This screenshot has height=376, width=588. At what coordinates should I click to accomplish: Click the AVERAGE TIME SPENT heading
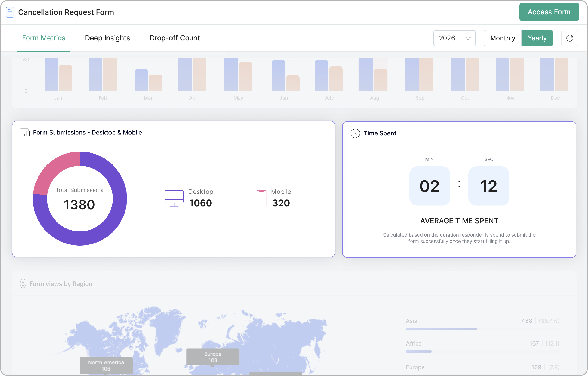pos(459,221)
